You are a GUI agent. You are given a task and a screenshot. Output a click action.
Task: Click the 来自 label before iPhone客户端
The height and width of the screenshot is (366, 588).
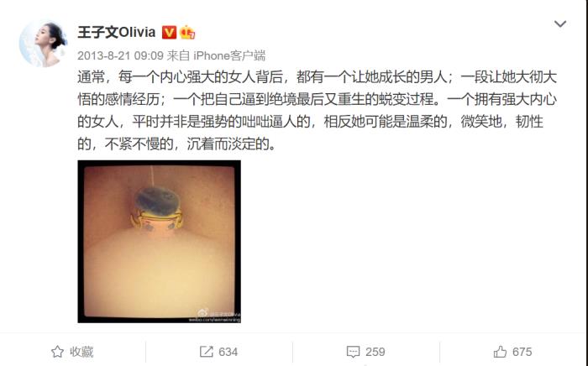(178, 55)
